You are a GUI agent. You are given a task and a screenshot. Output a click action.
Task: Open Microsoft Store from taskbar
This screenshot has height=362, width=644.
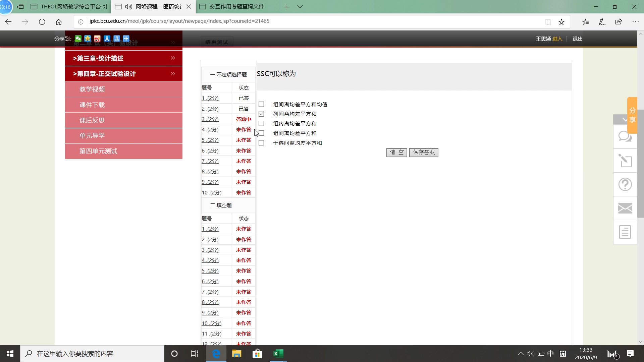click(257, 354)
